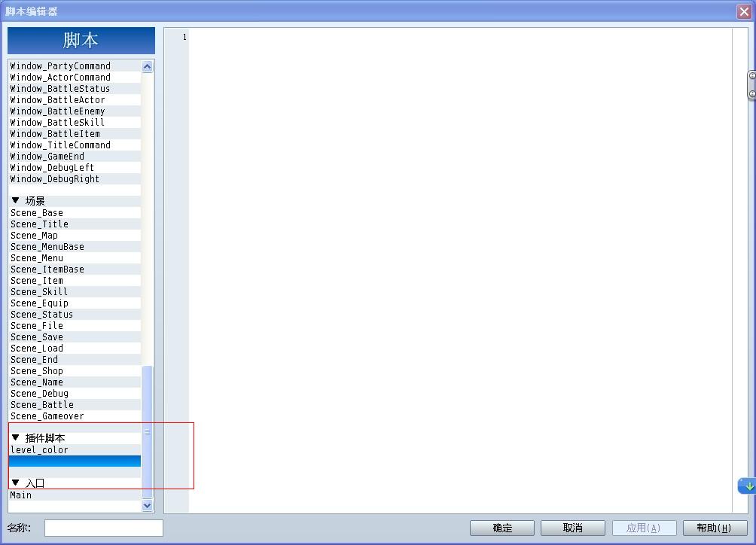
Task: Click the 应用(A) button
Action: [x=644, y=528]
